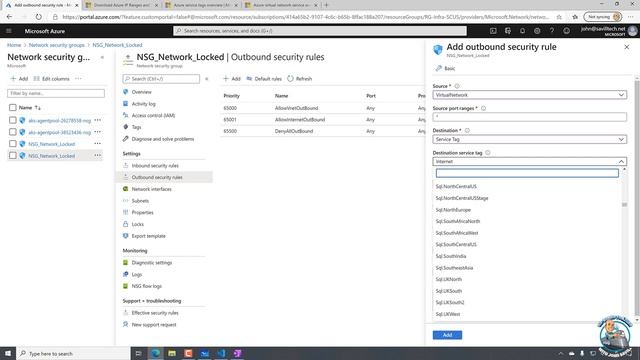Screen dimensions: 640x360
Task: Open Microsoft Edge from the taskbar
Action: [156, 353]
